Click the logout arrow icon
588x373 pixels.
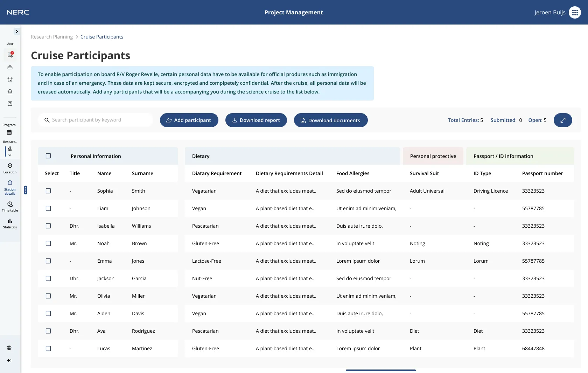click(x=9, y=360)
